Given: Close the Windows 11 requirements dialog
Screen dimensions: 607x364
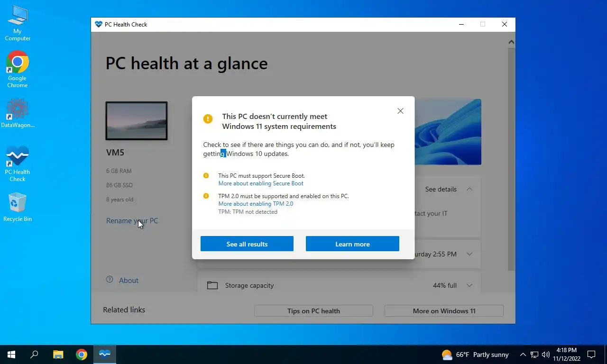Looking at the screenshot, I should click(400, 111).
